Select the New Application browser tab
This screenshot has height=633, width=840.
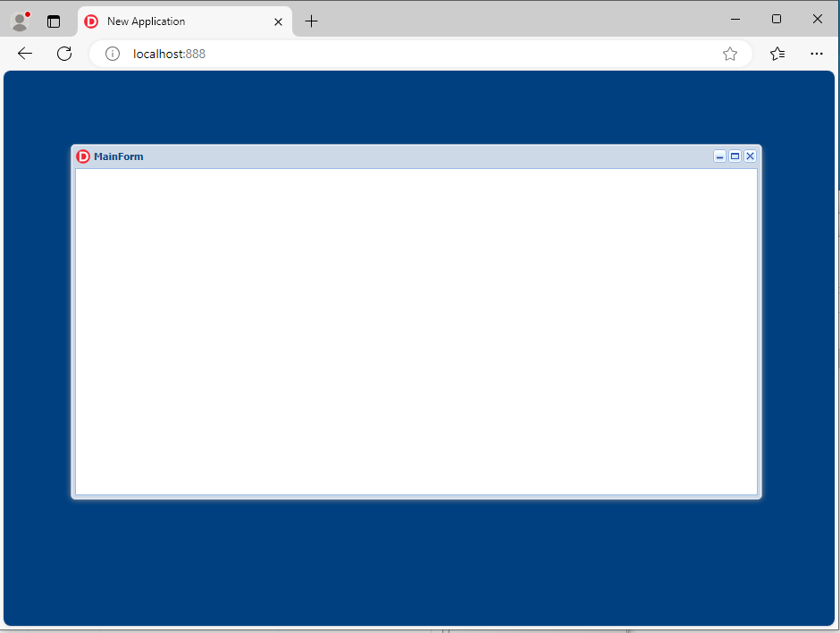coord(179,21)
